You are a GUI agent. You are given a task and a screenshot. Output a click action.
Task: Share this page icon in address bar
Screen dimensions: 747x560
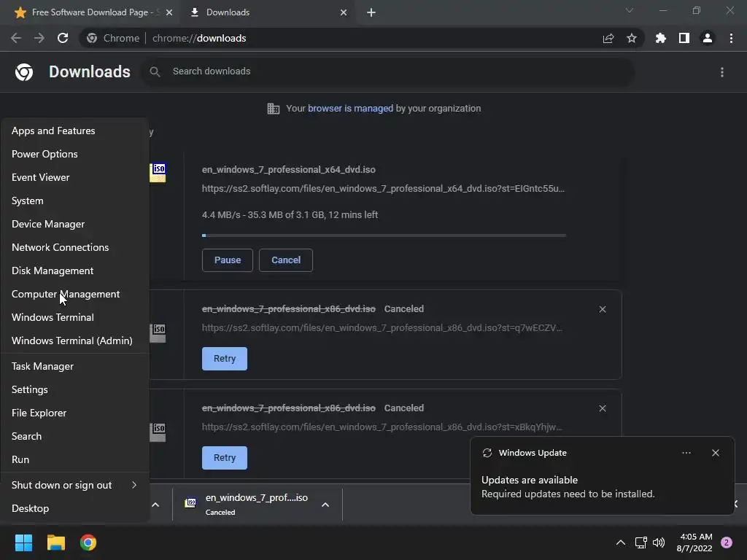click(608, 38)
